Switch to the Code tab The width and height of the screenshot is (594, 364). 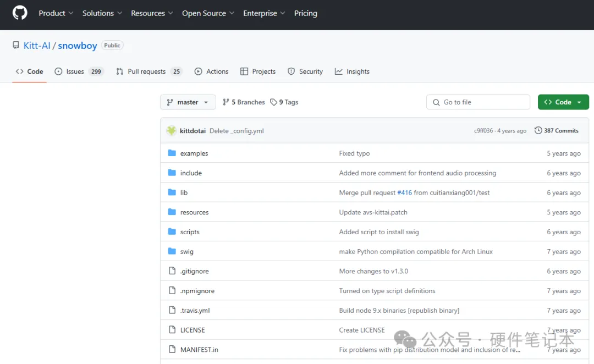(30, 71)
